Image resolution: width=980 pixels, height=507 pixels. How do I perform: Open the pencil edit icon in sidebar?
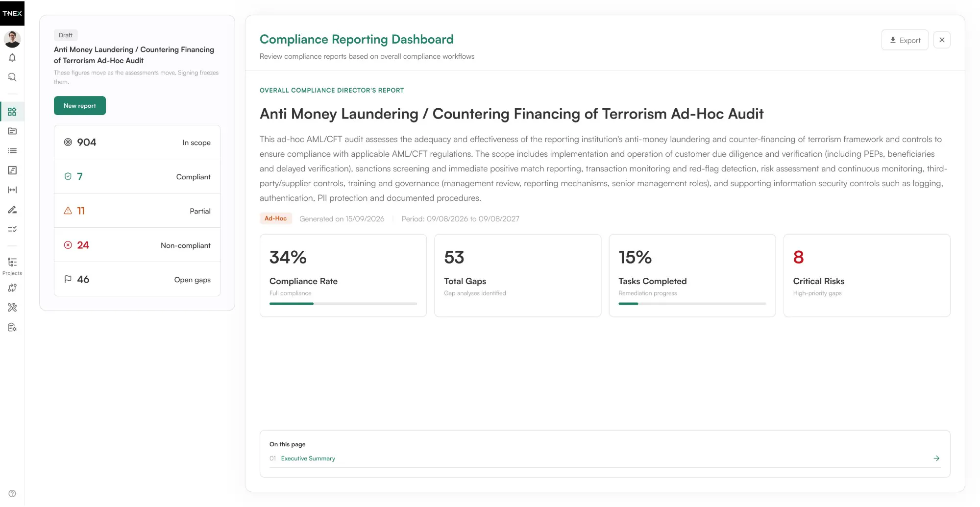pyautogui.click(x=12, y=210)
